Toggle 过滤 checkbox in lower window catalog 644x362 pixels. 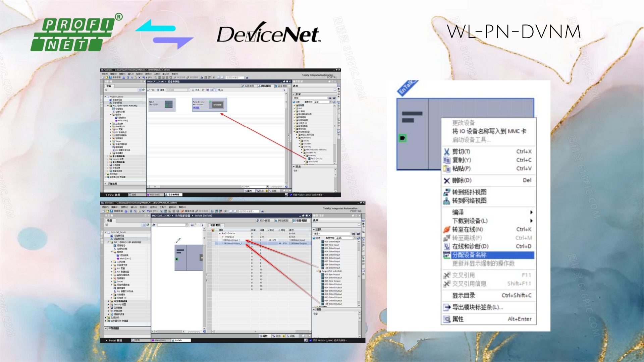314,238
